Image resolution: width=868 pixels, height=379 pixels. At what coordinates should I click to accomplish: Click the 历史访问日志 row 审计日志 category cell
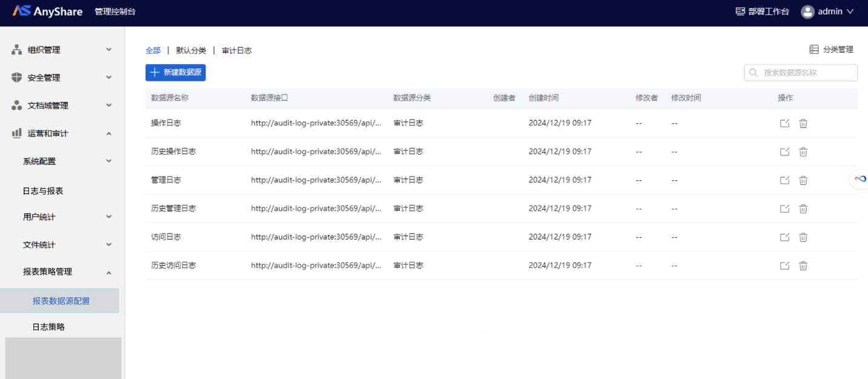pos(408,266)
